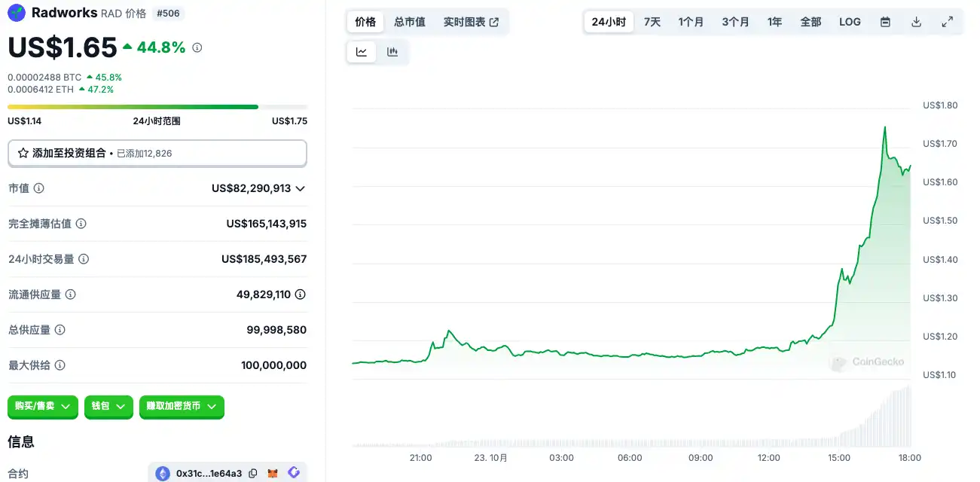Open the 钱包 button menu

pos(108,406)
